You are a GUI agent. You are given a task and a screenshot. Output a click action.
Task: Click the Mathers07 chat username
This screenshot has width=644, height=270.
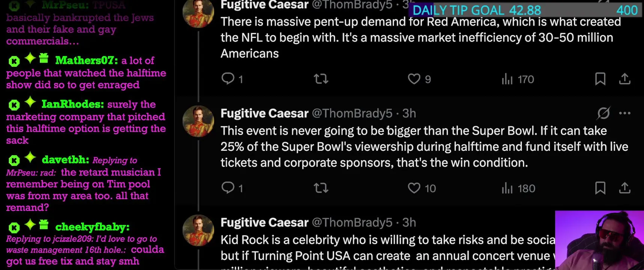click(x=86, y=60)
